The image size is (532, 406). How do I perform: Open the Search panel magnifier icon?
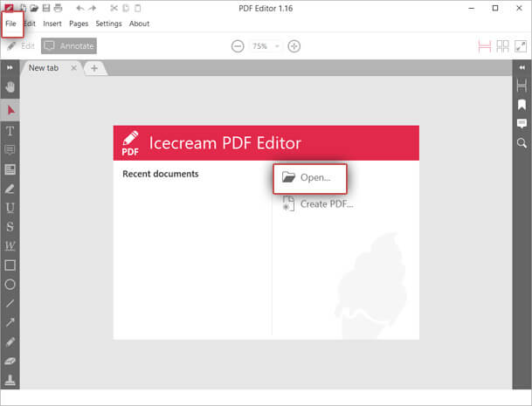522,142
